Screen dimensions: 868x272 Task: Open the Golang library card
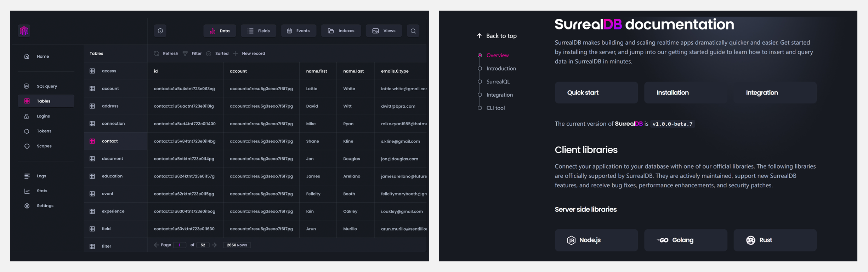[686, 240]
